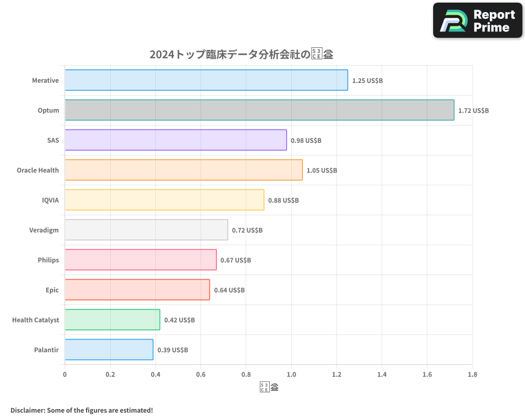Select the IQVIA yellow bar
The image size is (525, 420).
click(x=164, y=200)
